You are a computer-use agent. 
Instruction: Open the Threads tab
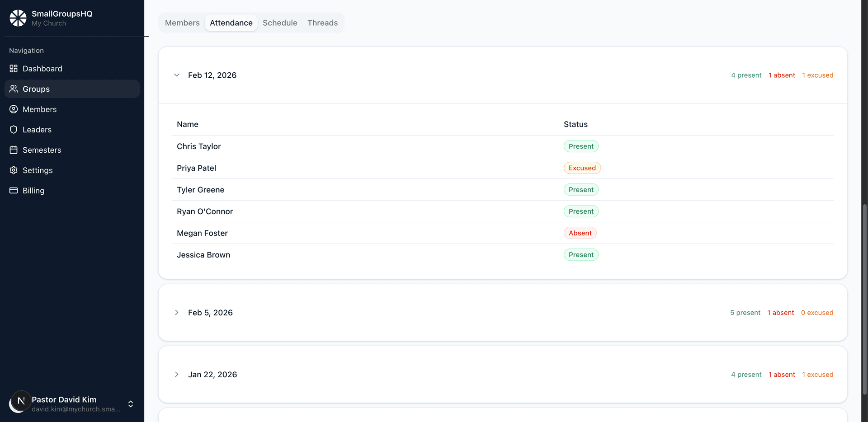point(322,23)
